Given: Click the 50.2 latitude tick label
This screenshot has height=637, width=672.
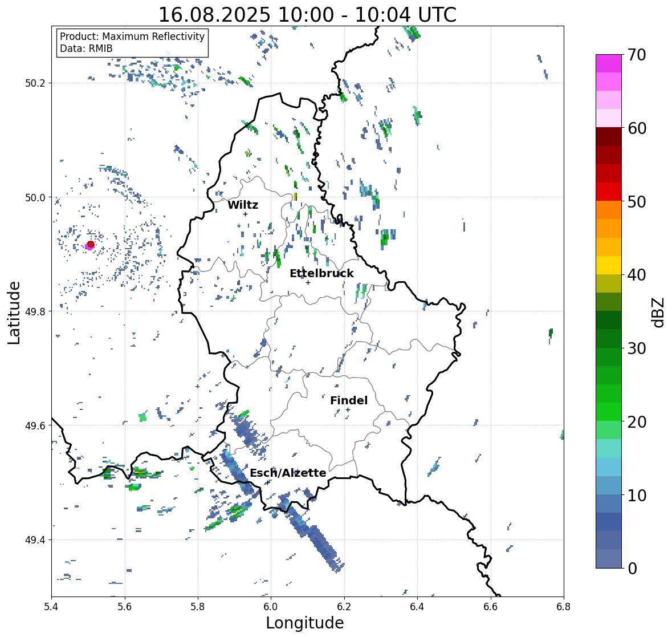Looking at the screenshot, I should (35, 83).
